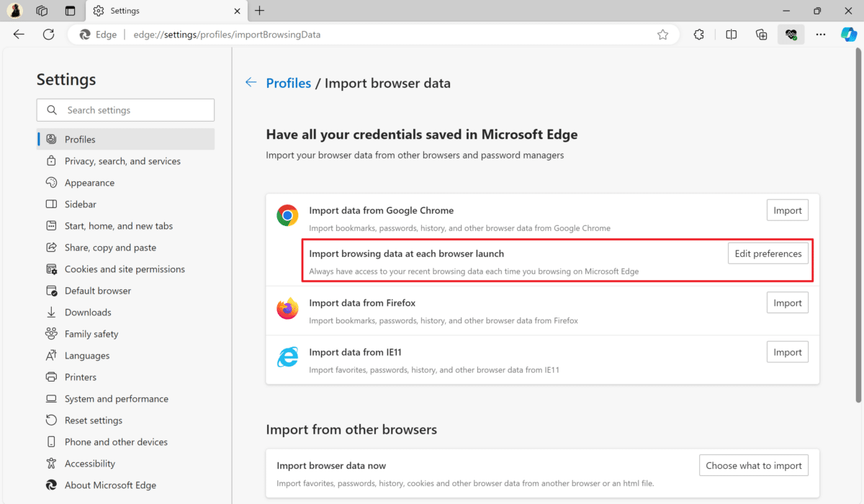This screenshot has height=504, width=864.
Task: Click Choose what to import
Action: coord(753,465)
